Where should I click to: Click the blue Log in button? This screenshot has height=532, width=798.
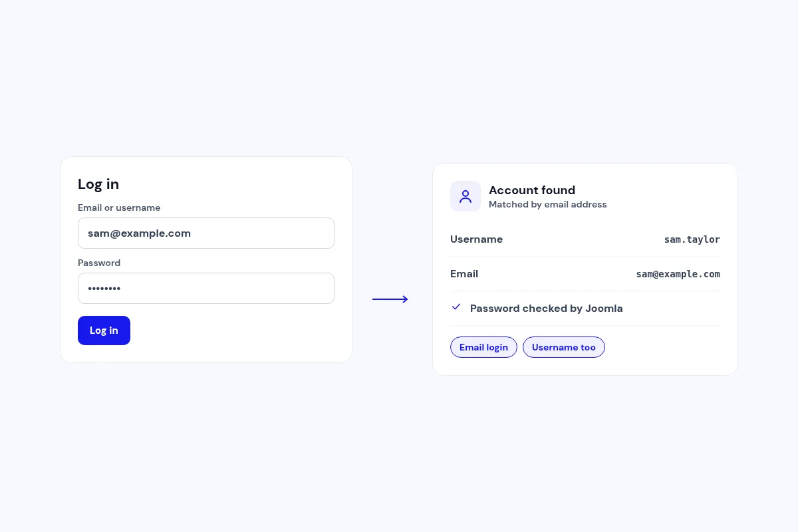pyautogui.click(x=104, y=331)
